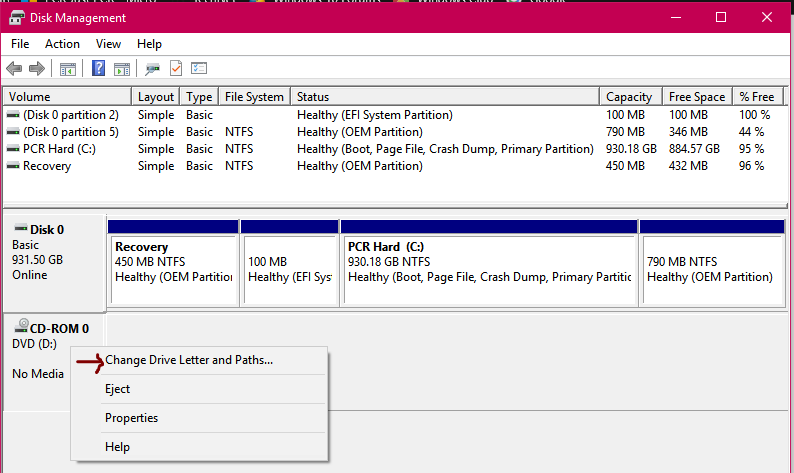Open the Action menu

(62, 44)
